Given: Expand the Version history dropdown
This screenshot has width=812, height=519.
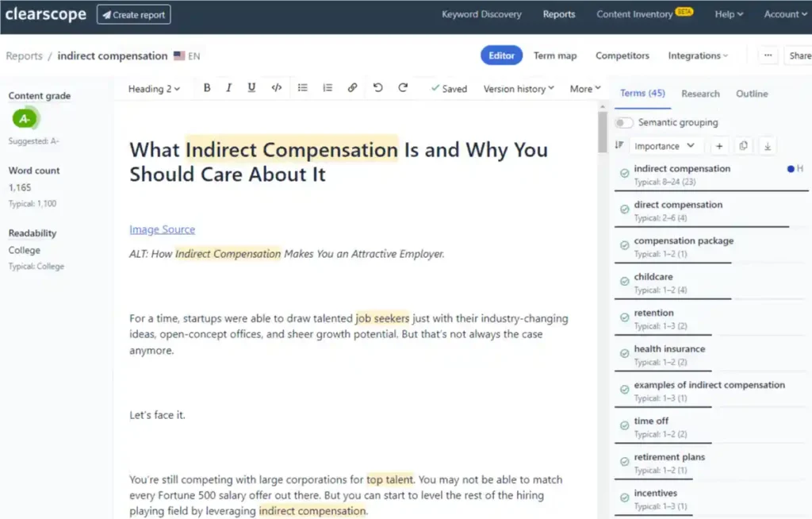Looking at the screenshot, I should click(x=519, y=89).
